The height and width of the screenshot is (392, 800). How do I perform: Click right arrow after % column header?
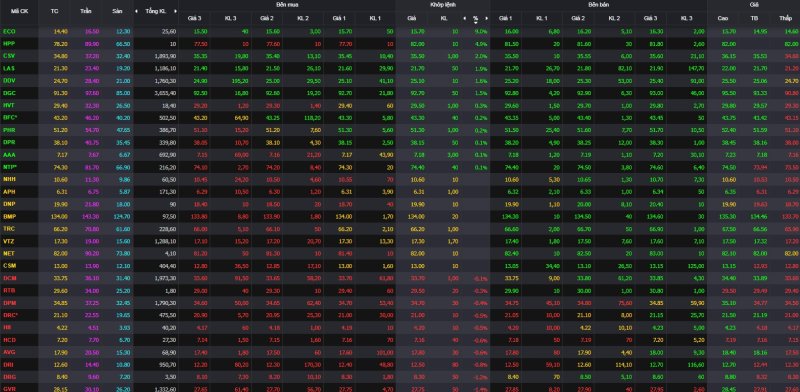(x=487, y=18)
